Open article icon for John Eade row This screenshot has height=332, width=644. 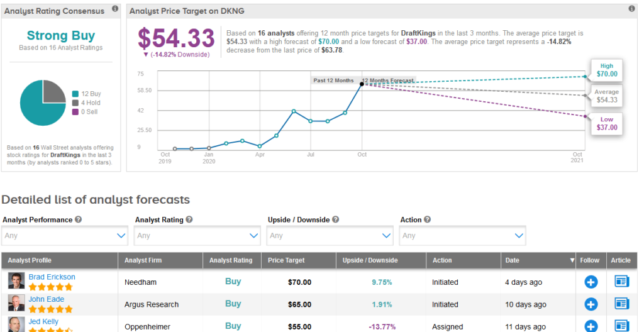pos(622,304)
